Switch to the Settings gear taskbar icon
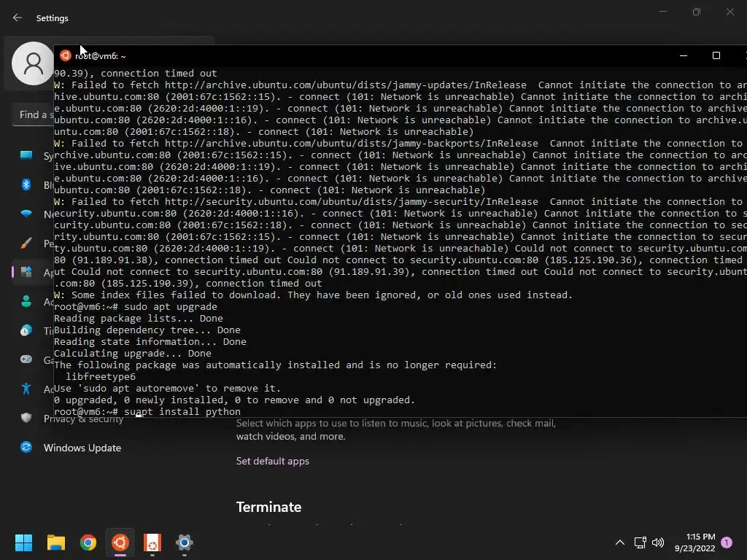 (x=185, y=542)
